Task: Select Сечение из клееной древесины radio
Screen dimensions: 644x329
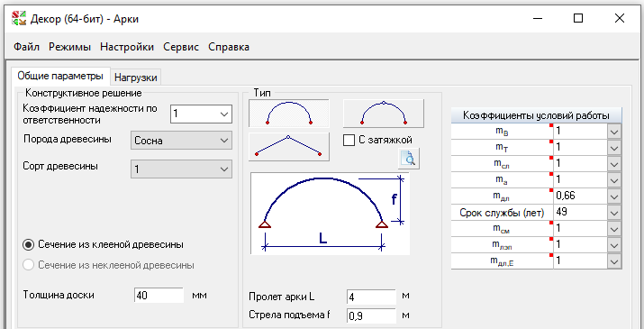Action: coord(28,244)
